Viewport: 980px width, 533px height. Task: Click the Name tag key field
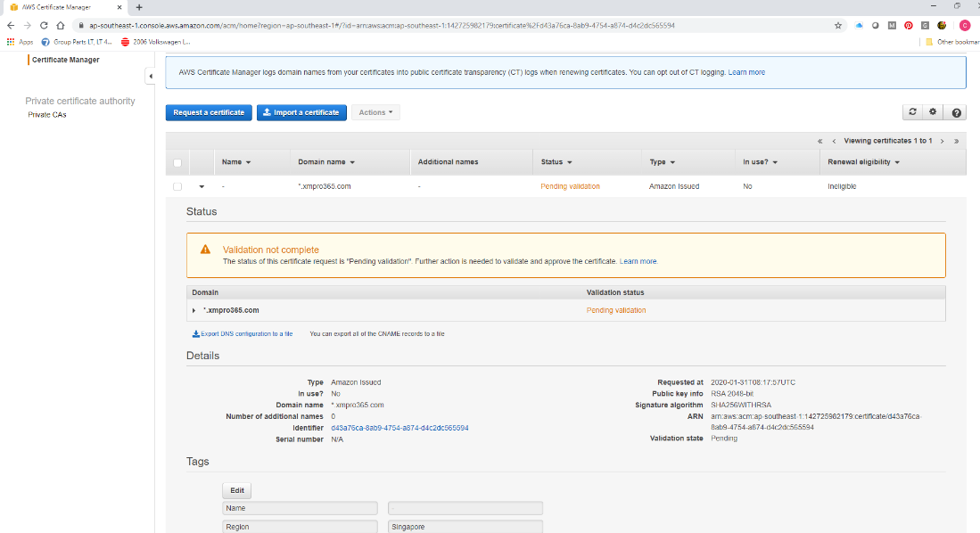(x=300, y=508)
